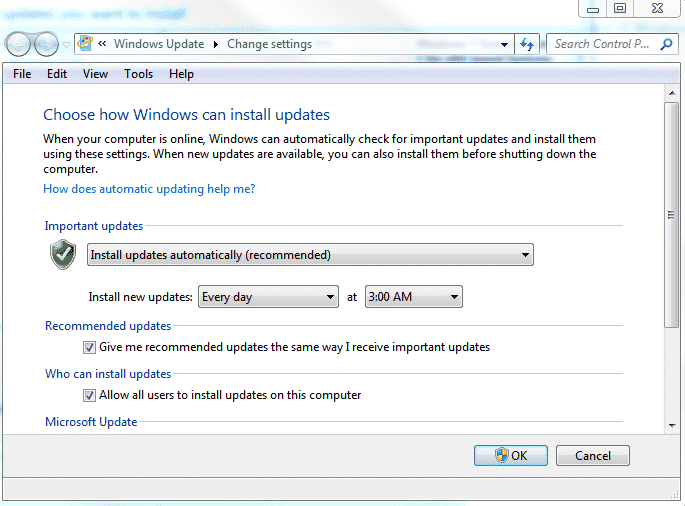Close the Change settings window
This screenshot has height=506, width=685.
(x=657, y=8)
